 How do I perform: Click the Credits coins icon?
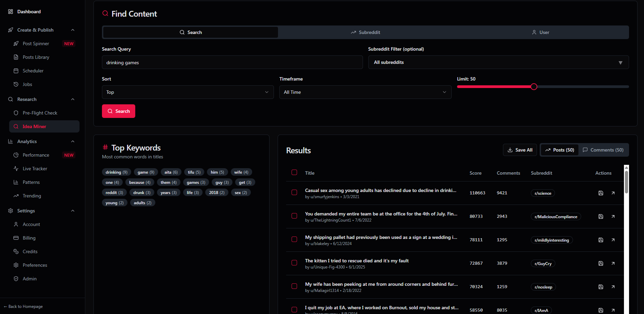click(16, 251)
